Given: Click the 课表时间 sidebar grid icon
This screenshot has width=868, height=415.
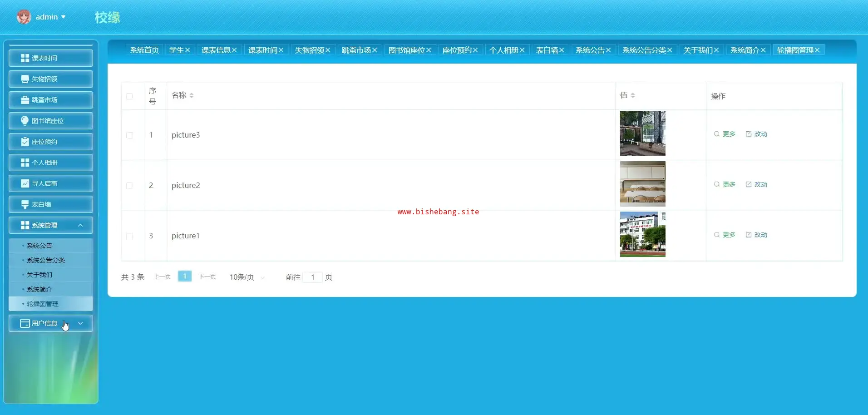Looking at the screenshot, I should pos(25,58).
